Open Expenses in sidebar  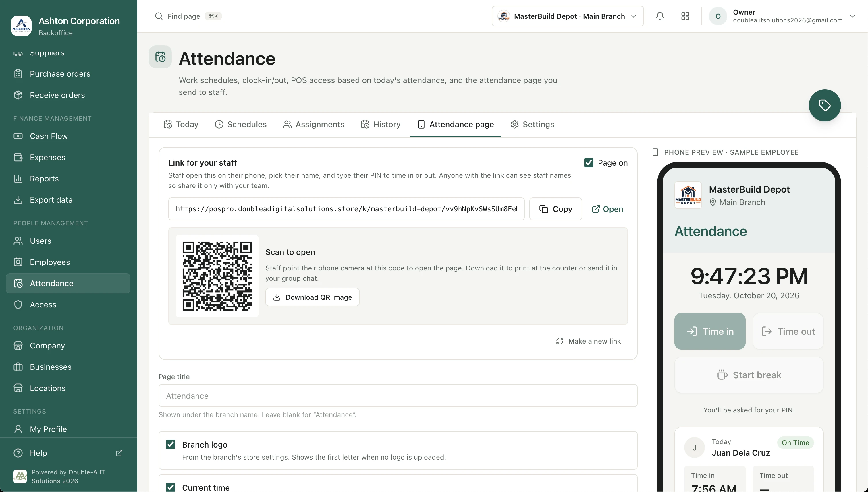click(x=68, y=158)
